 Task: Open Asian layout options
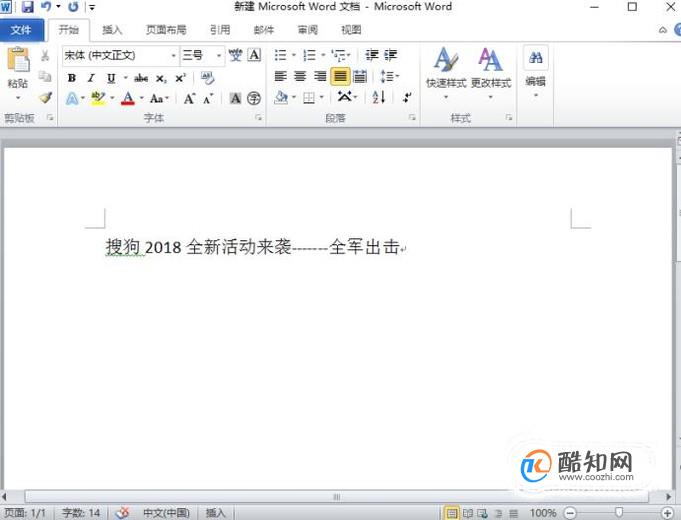(345, 97)
